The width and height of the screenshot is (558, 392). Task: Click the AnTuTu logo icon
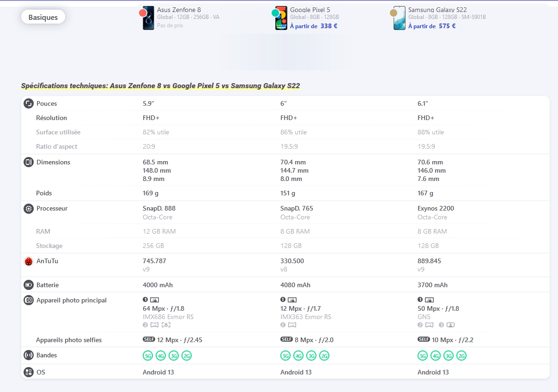[29, 261]
